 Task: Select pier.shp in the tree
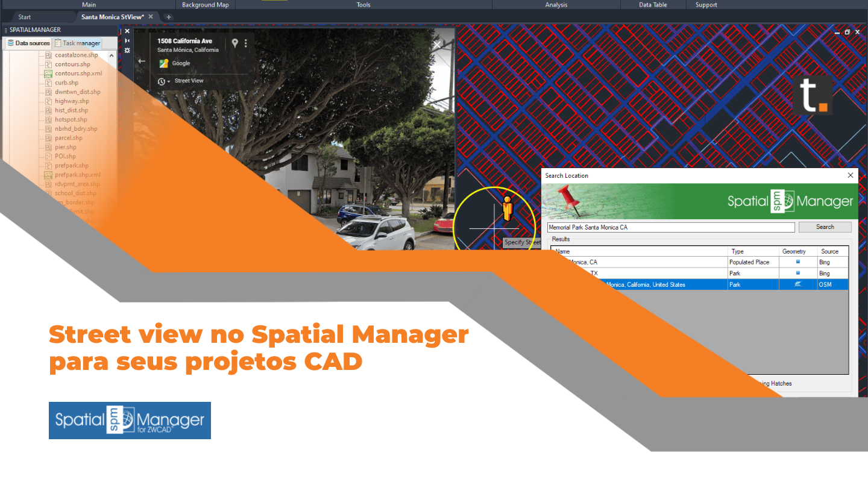pyautogui.click(x=65, y=147)
